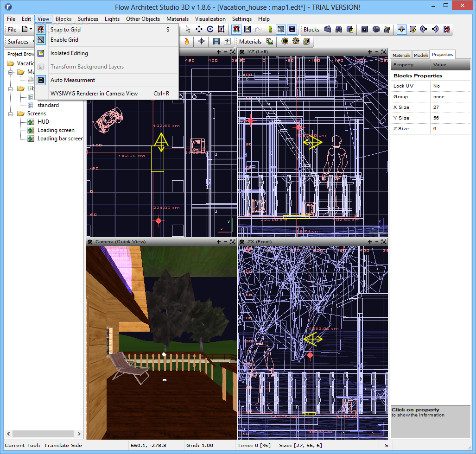Zoom in the Camera (Quick View) with plus
The image size is (476, 454).
(x=219, y=242)
